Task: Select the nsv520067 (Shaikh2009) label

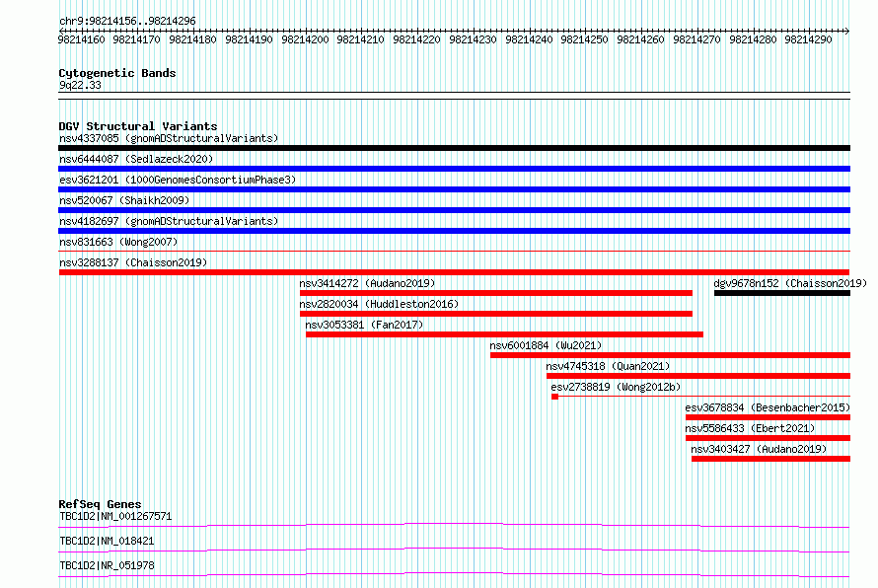Action: pos(124,200)
